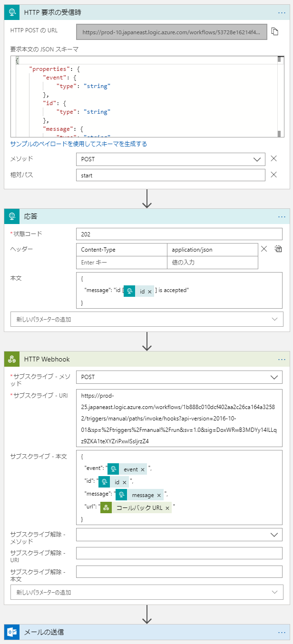This screenshot has height=644, width=293.
Task: Click the 相対パス field containing start
Action: tap(170, 175)
